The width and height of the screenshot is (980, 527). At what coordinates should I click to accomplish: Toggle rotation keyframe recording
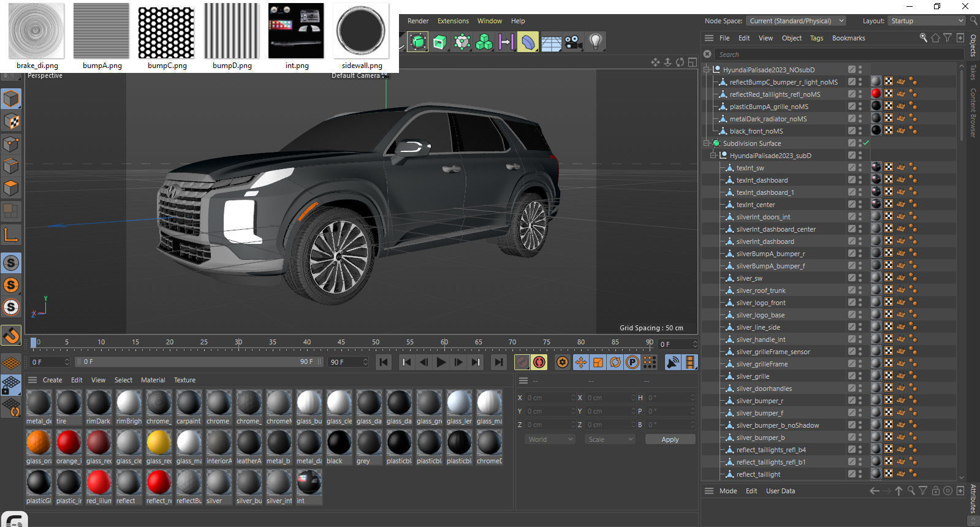tap(615, 362)
